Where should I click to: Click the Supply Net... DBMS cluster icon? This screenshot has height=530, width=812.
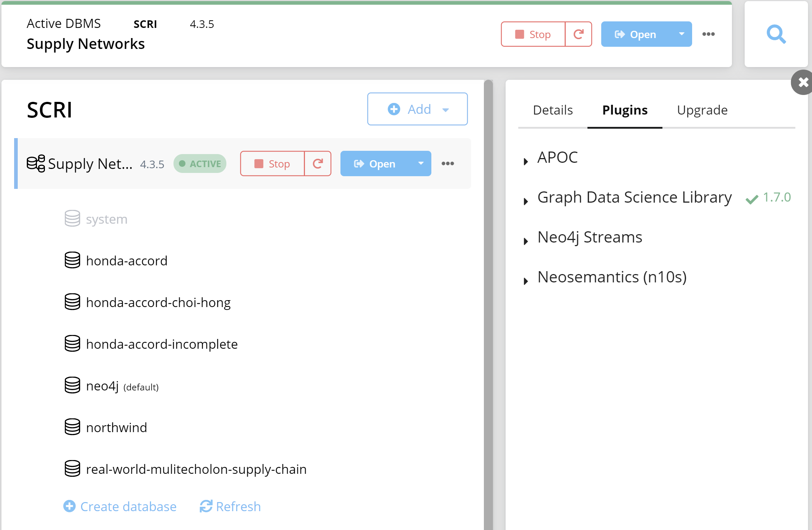click(x=36, y=163)
